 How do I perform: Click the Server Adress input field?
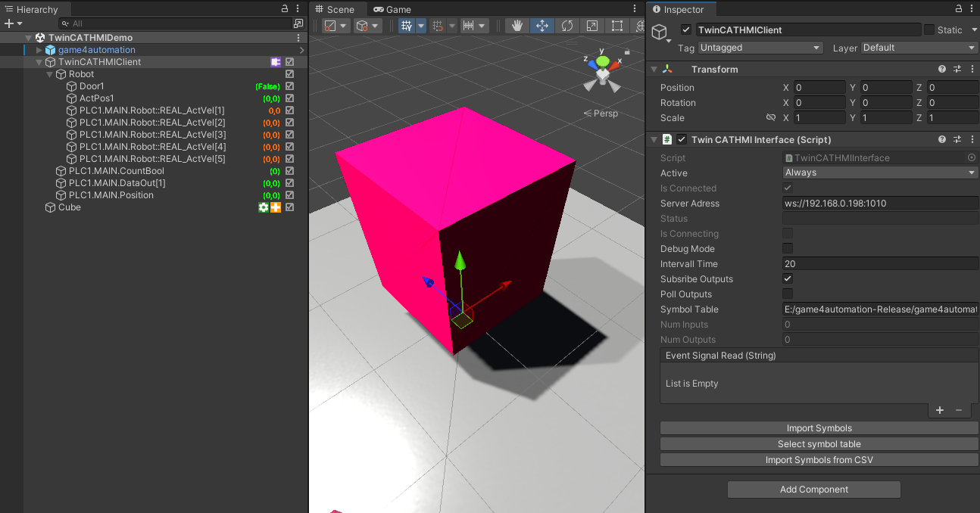[880, 204]
